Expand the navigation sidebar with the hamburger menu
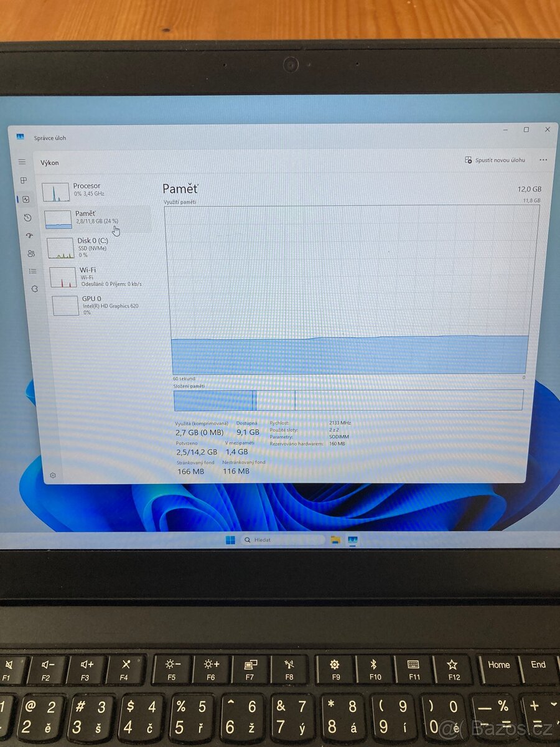The height and width of the screenshot is (747, 560). [22, 161]
